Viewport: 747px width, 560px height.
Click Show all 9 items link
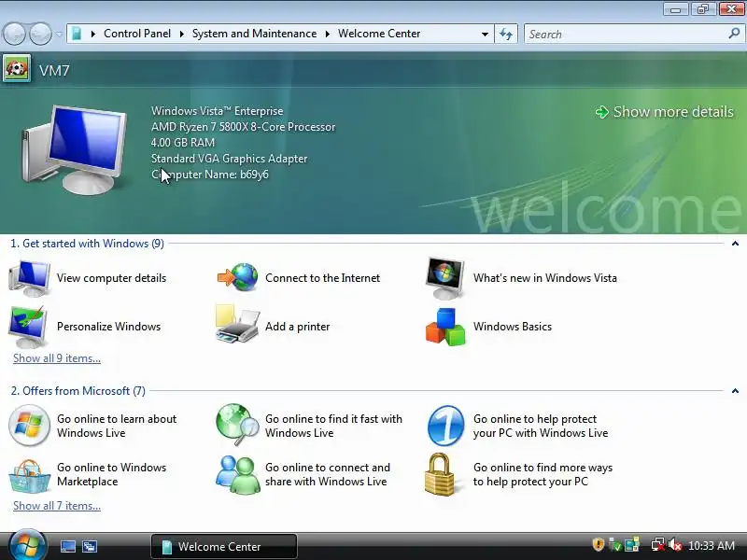point(57,358)
